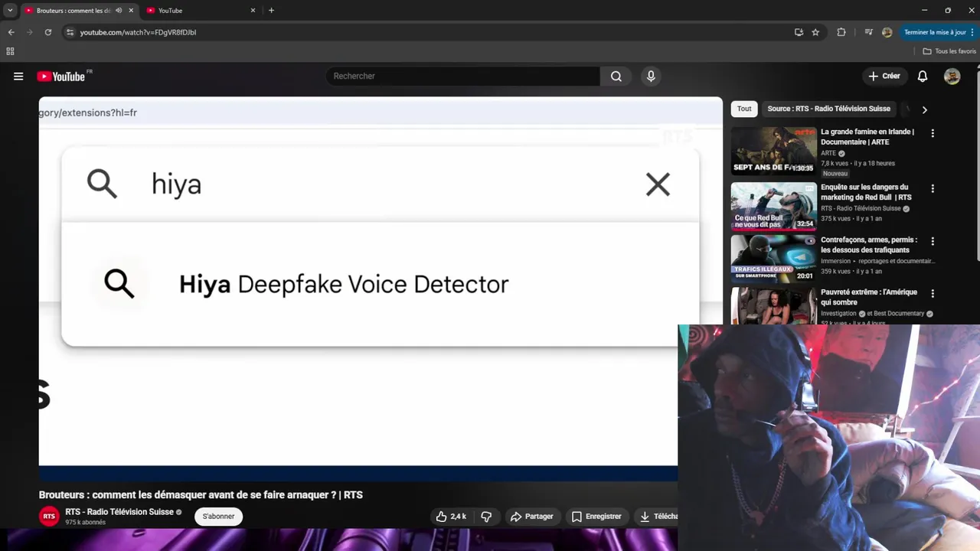The width and height of the screenshot is (980, 551).
Task: Mute the tab via speaker icon
Action: (x=119, y=11)
